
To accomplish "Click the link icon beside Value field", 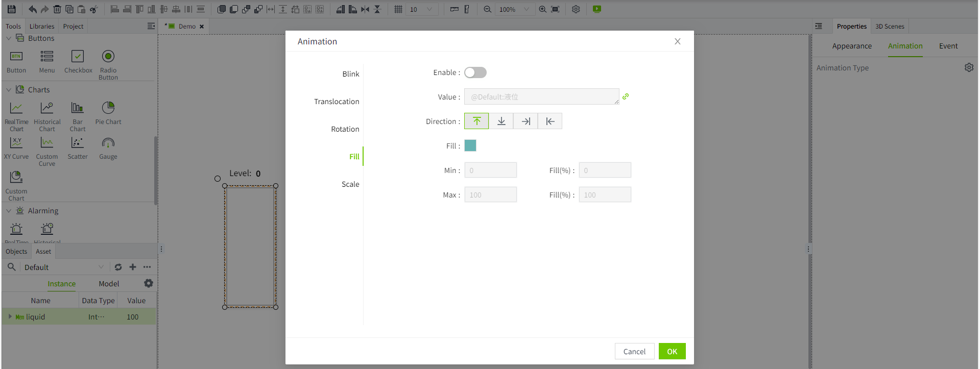I will tap(626, 96).
